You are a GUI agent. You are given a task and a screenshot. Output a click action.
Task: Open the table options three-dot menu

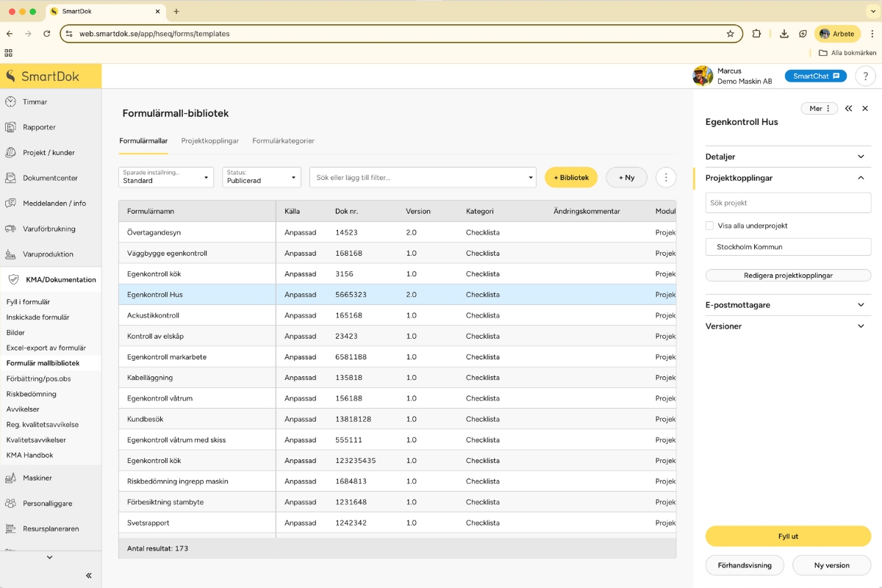click(x=665, y=177)
